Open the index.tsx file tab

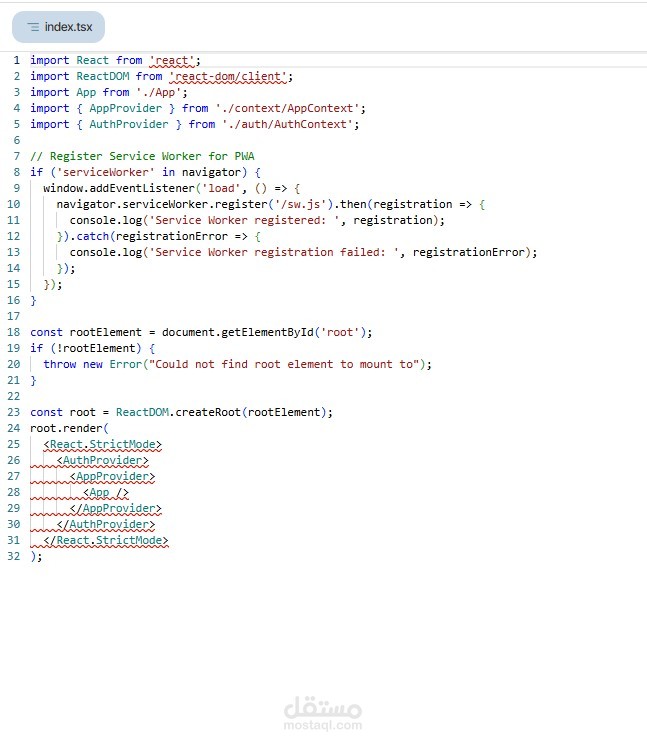coord(58,27)
